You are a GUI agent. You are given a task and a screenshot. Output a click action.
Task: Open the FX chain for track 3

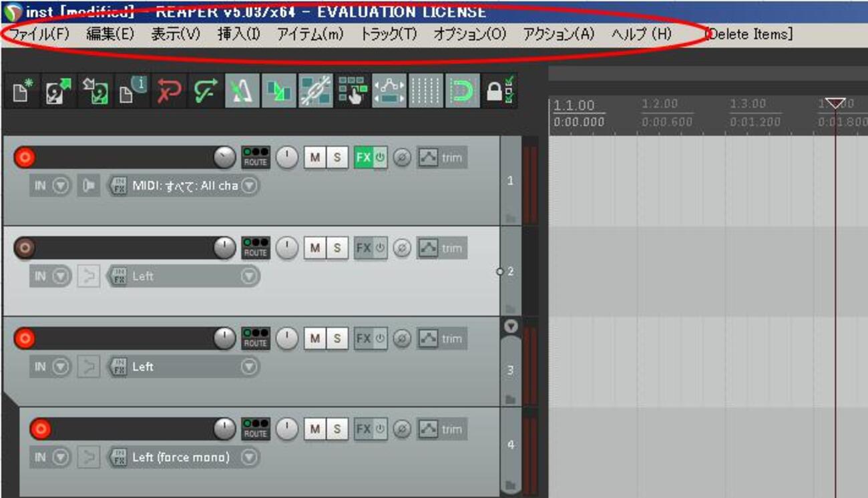[x=363, y=338]
